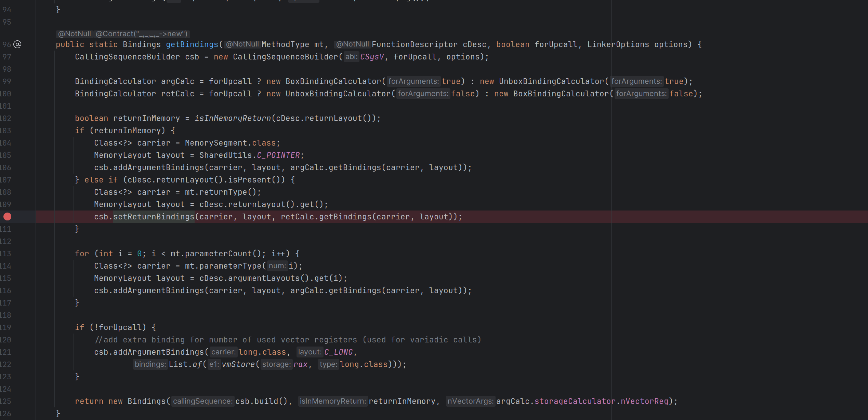Viewport: 868px width, 420px height.
Task: Click the 'storage:' parameter hint
Action: tap(276, 364)
